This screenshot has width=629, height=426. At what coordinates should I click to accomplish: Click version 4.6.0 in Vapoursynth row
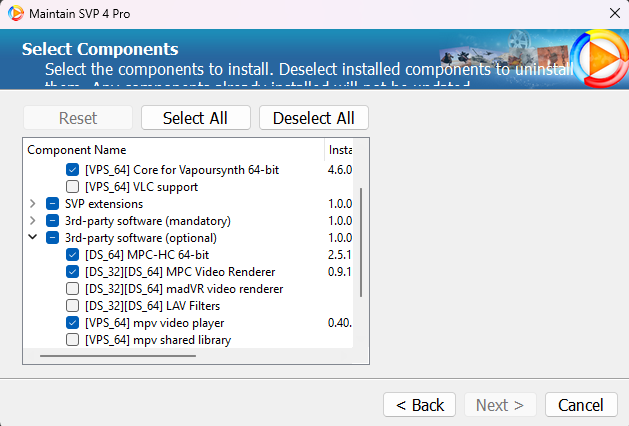click(340, 170)
